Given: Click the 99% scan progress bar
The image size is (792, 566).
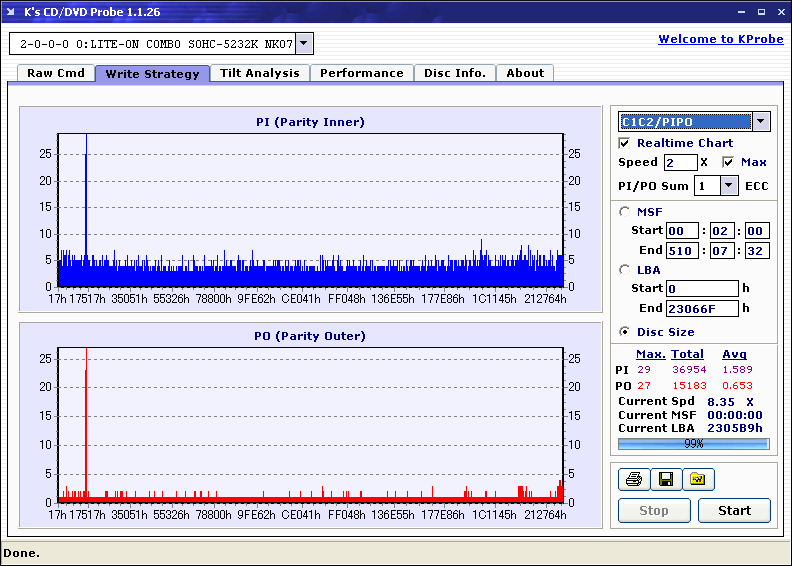Looking at the screenshot, I should 694,444.
